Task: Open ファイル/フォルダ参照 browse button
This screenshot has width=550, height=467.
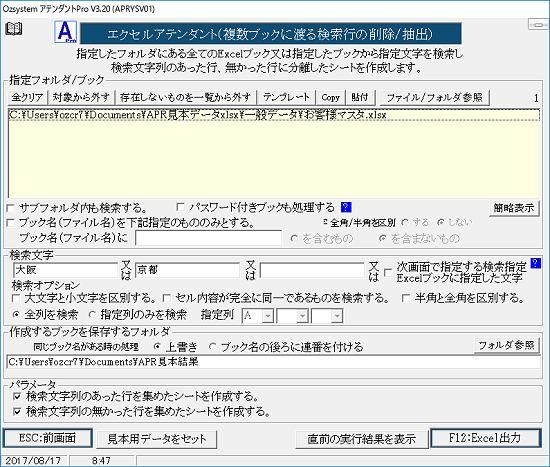Action: tap(435, 98)
